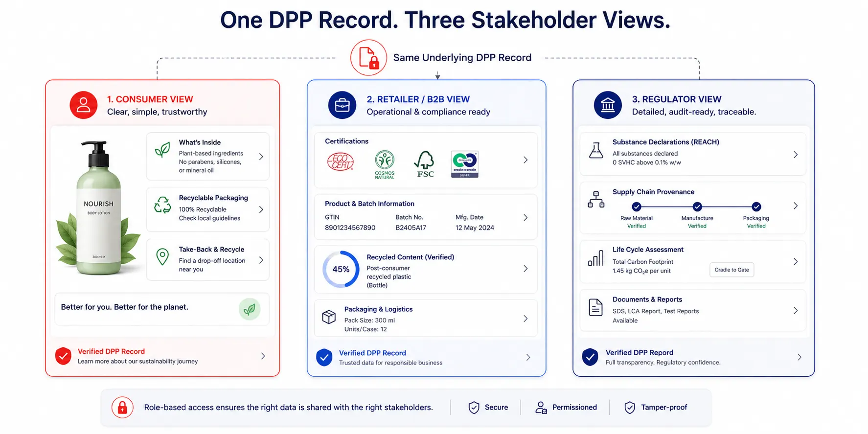Image resolution: width=868 pixels, height=434 pixels.
Task: Click the Retailer briefcase icon
Action: 342,105
